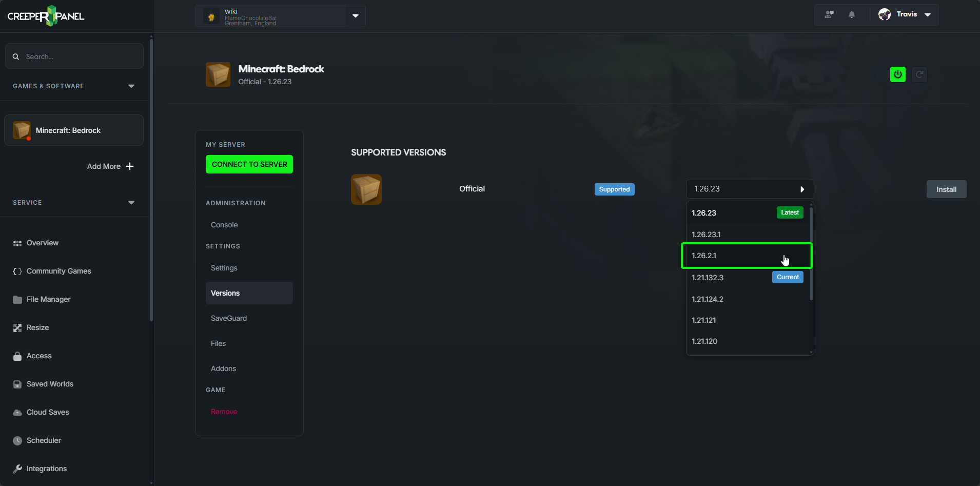This screenshot has height=486, width=980.
Task: Go to Resize
Action: (38, 327)
